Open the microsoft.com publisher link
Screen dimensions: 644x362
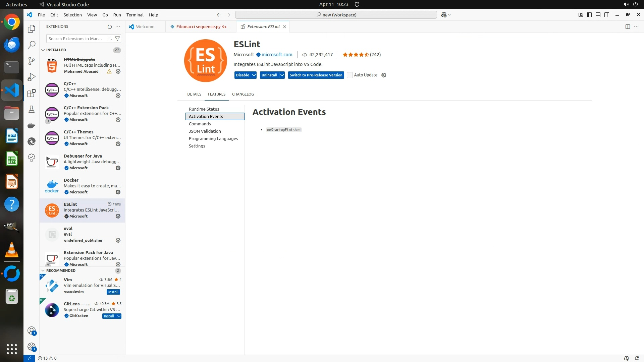point(277,55)
